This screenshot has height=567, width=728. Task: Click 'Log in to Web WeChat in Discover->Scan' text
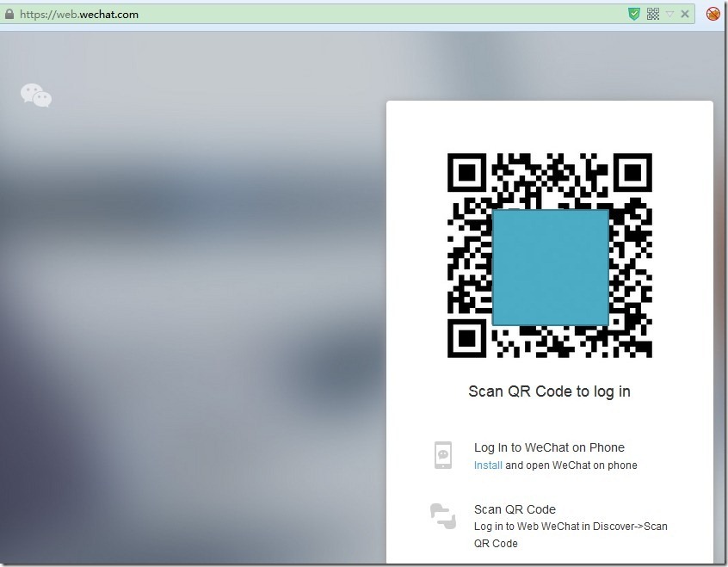571,527
